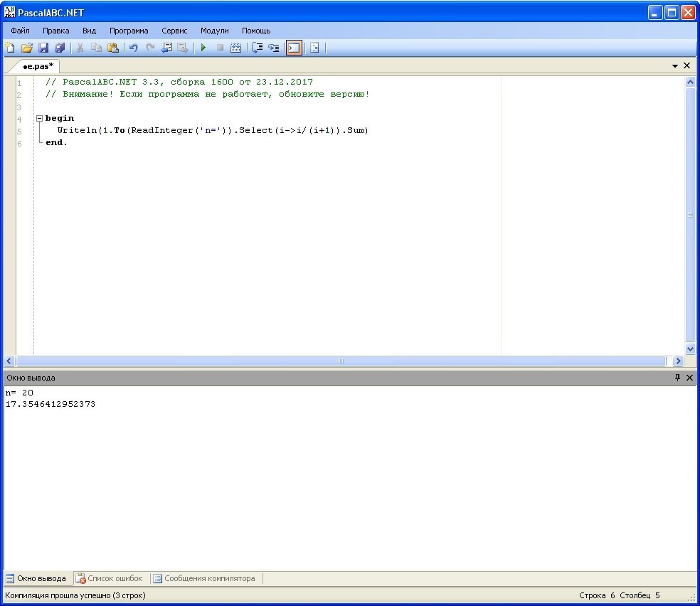Save the current file
700x606 pixels.
pyautogui.click(x=43, y=48)
